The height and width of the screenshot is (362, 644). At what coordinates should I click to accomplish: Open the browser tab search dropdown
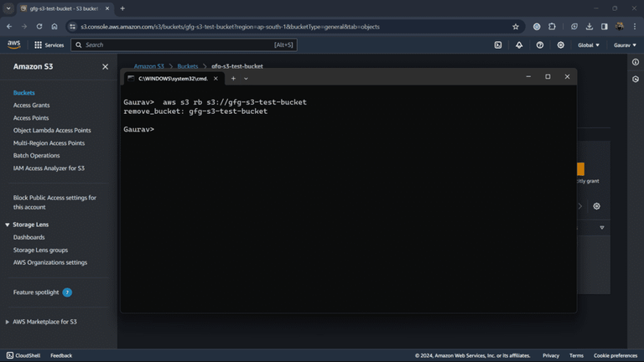(8, 8)
